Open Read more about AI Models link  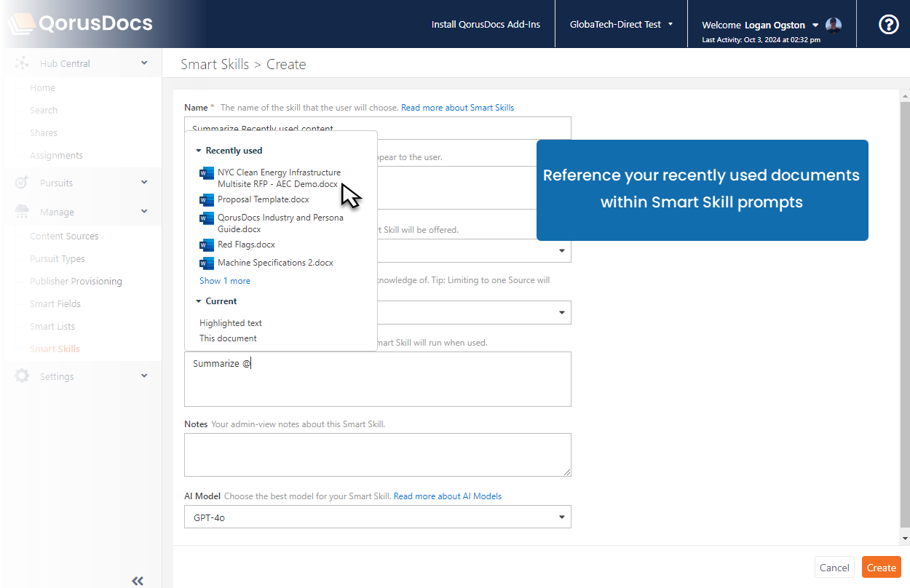click(x=448, y=496)
